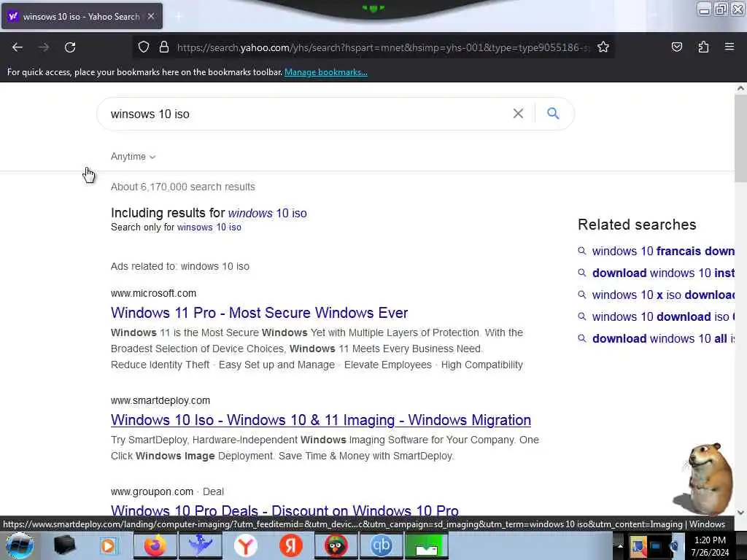Screen dimensions: 747x560
Task: Launch the media player taskbar icon
Action: pyautogui.click(x=109, y=545)
